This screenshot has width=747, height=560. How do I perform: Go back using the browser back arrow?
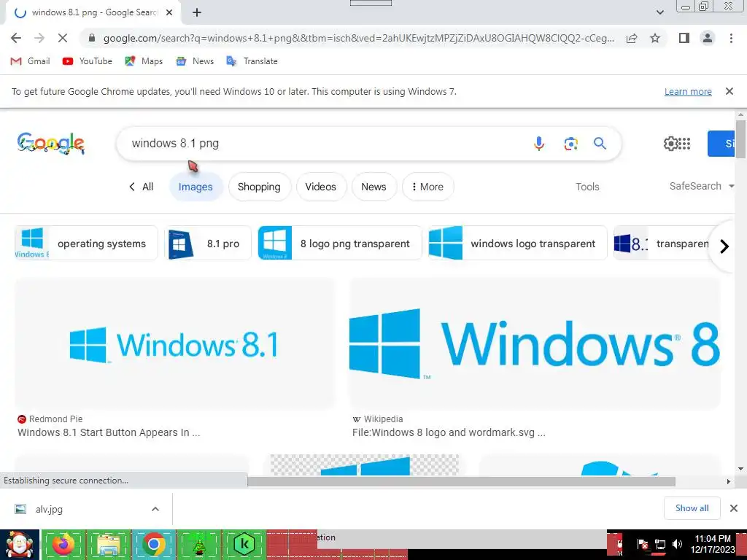(16, 38)
